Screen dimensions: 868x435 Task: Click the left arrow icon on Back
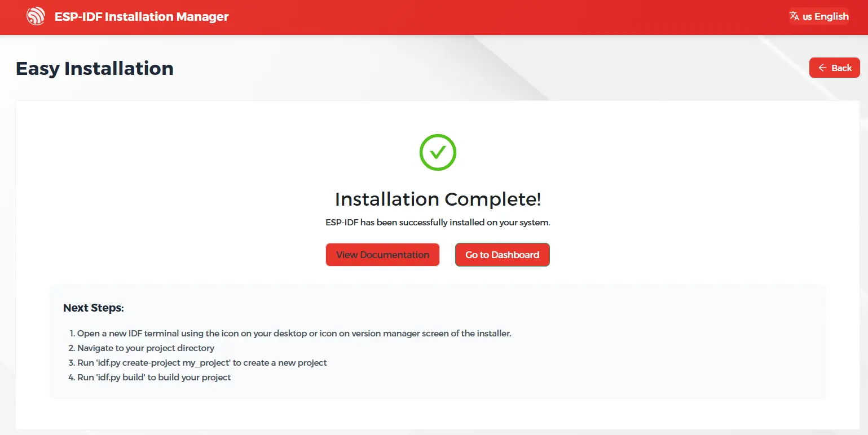[822, 68]
